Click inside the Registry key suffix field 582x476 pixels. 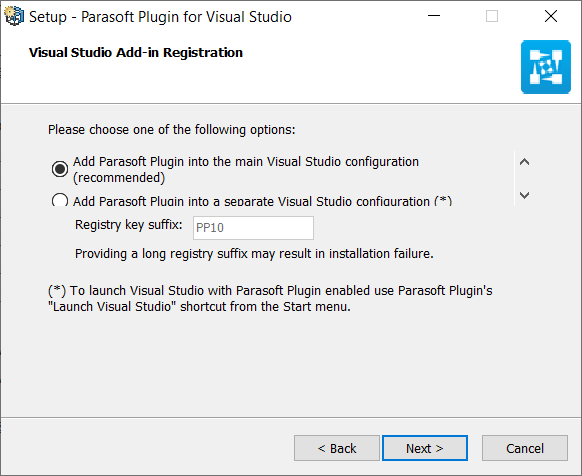253,228
